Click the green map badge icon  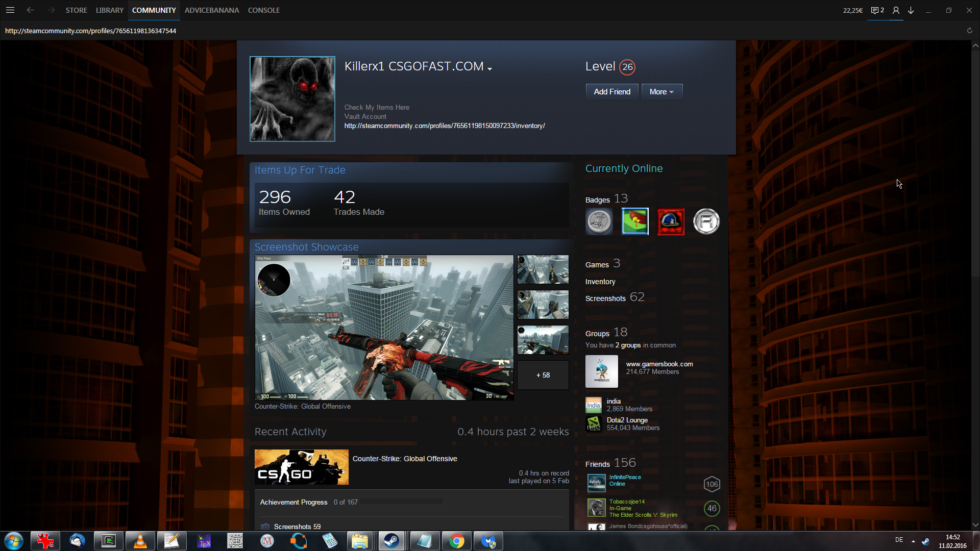[x=635, y=221]
